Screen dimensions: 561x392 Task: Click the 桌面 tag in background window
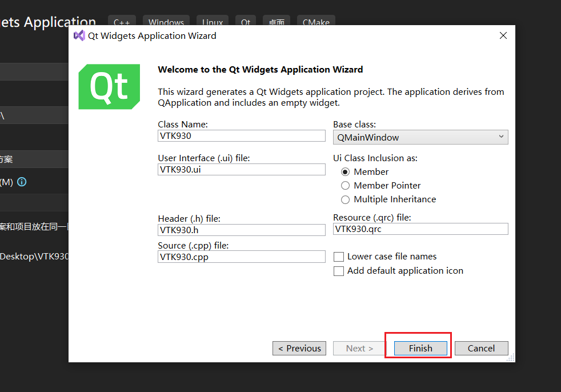tap(276, 21)
